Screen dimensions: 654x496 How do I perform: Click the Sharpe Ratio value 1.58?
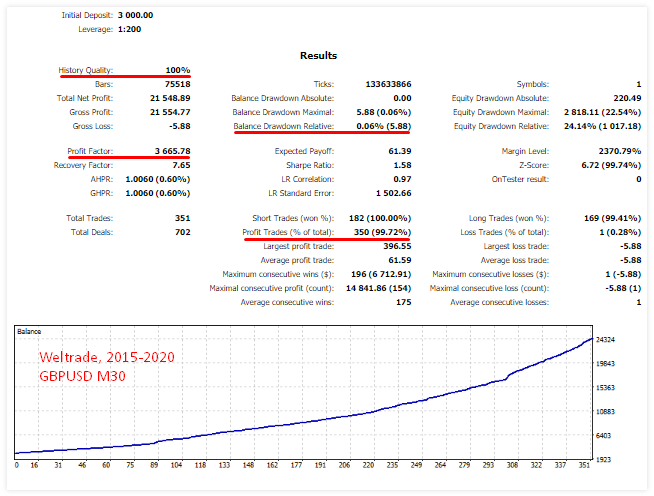pyautogui.click(x=402, y=165)
